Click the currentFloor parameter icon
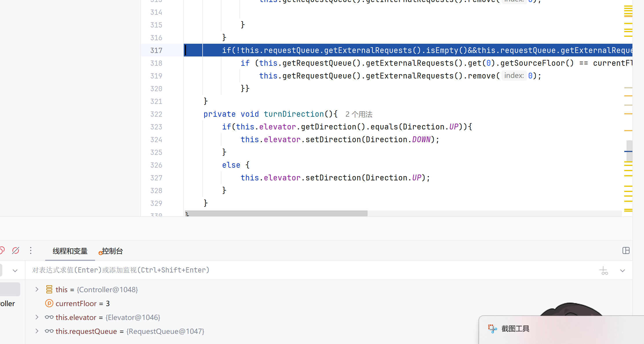This screenshot has width=644, height=344. pyautogui.click(x=49, y=303)
